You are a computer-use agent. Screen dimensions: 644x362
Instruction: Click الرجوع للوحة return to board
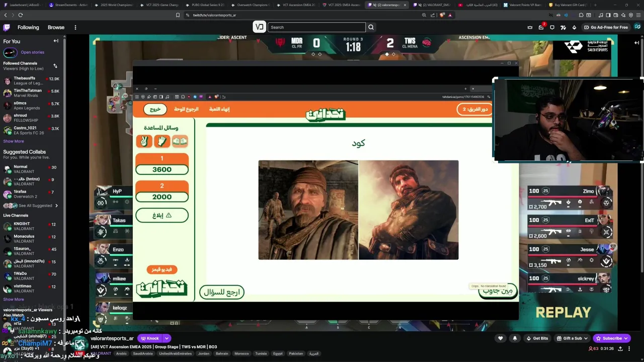tap(186, 109)
